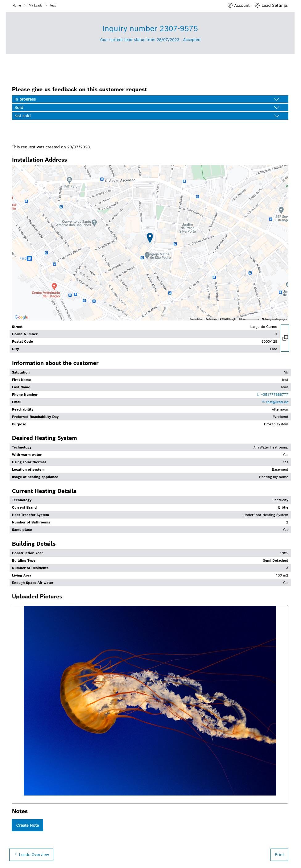The image size is (301, 868).
Task: Expand the Not sold feedback section
Action: 150,116
